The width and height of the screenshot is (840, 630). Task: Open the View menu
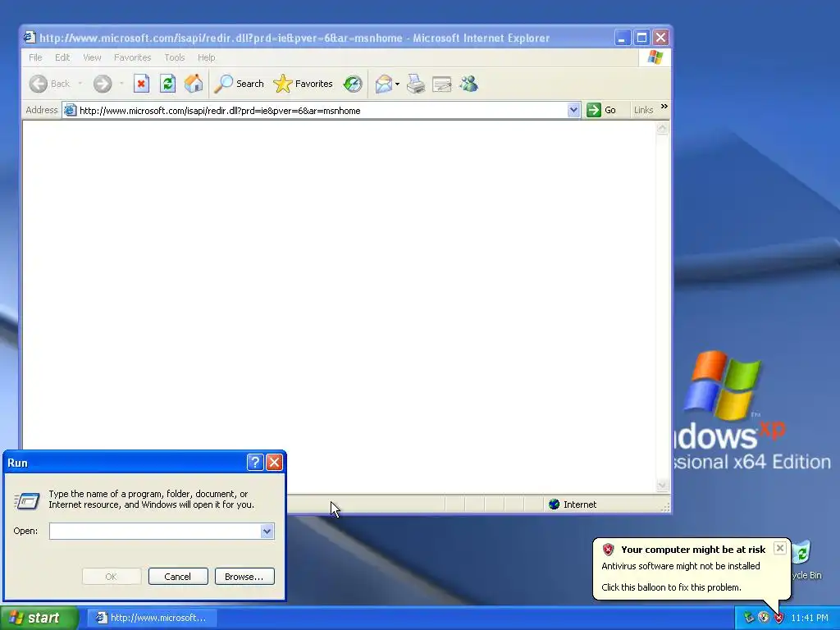pyautogui.click(x=92, y=57)
